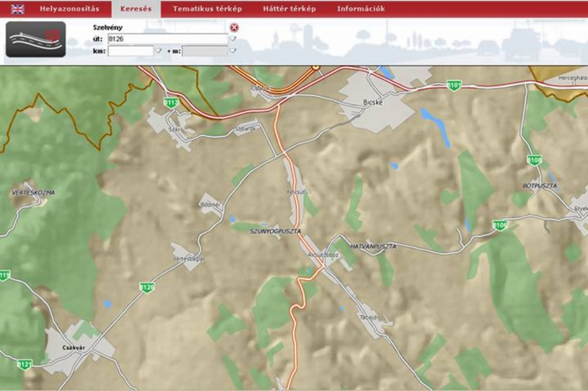Expand the út road number dropdown
The width and height of the screenshot is (588, 391).
tap(233, 38)
